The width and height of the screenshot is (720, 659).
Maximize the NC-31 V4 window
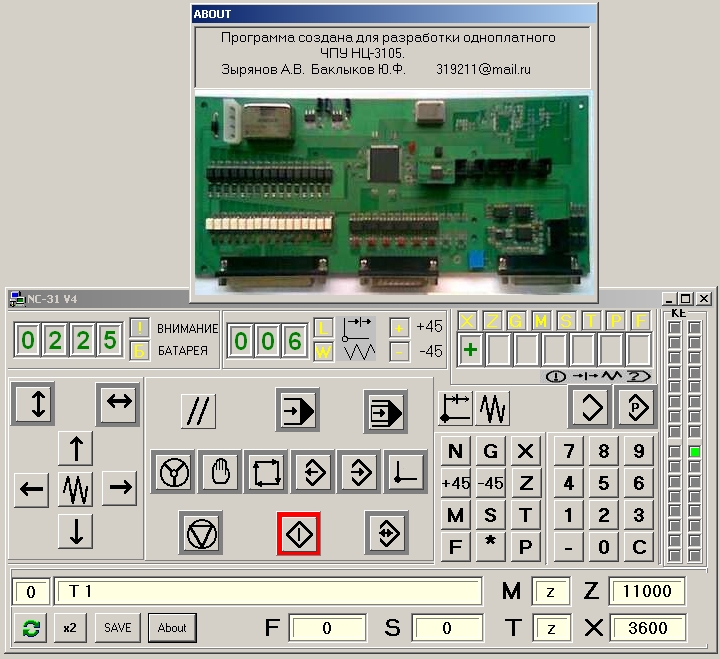point(686,299)
